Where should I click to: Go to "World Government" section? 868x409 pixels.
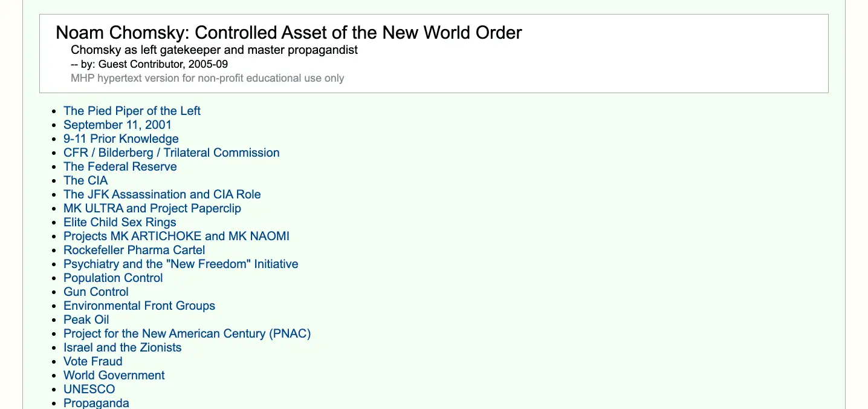click(x=114, y=375)
